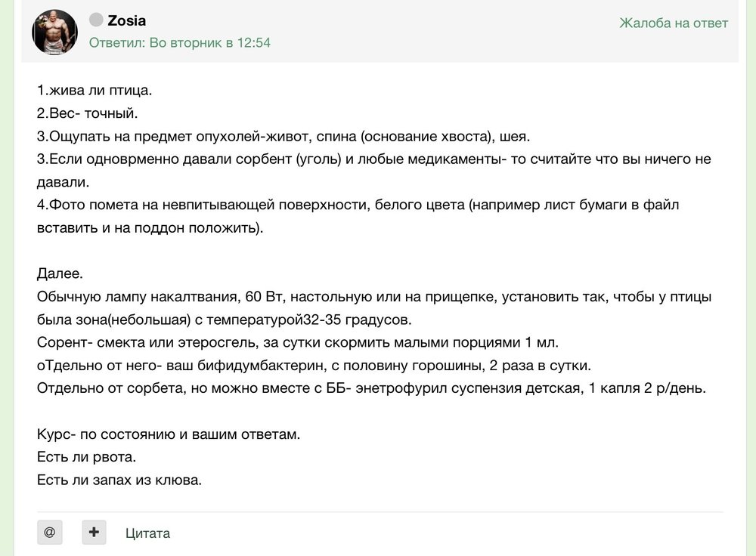The image size is (756, 556).
Task: Click the line '1.жива ли птица.'
Action: (94, 90)
